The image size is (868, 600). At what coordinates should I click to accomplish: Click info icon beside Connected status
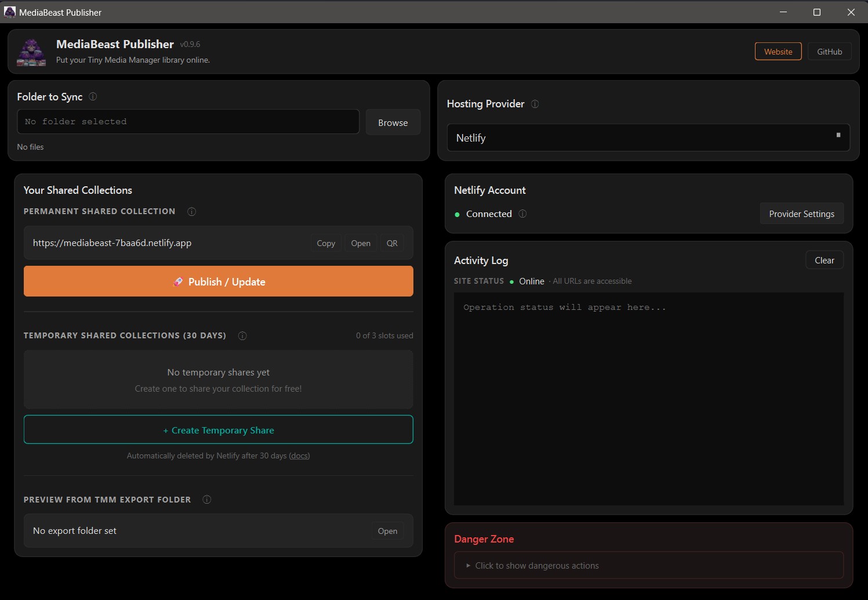point(522,214)
